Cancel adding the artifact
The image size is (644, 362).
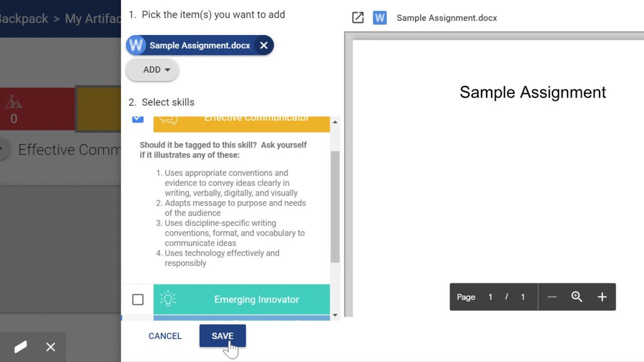[x=165, y=336]
